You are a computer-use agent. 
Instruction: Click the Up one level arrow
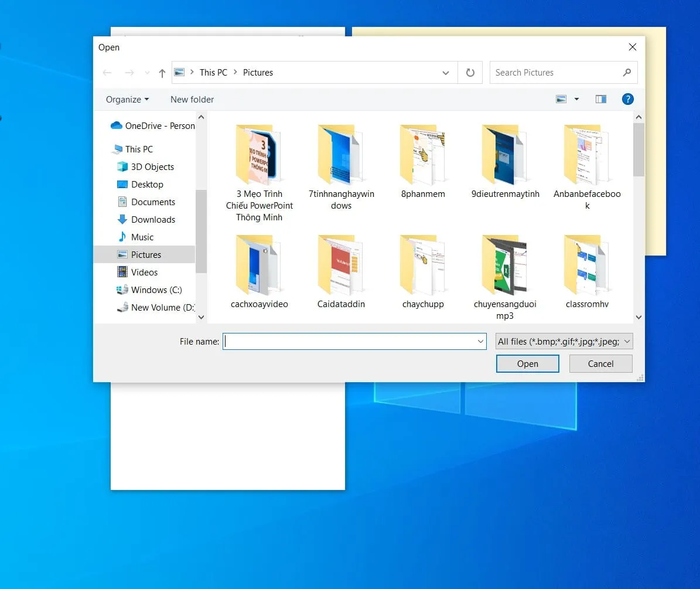(x=162, y=73)
